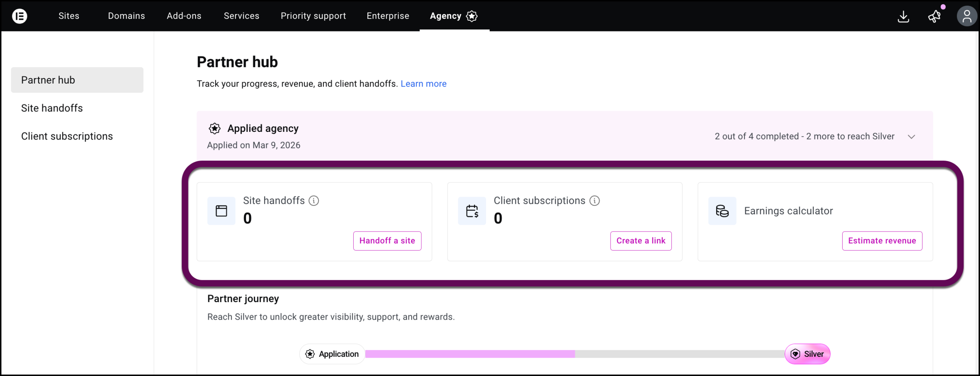Open the user account avatar icon

(966, 16)
